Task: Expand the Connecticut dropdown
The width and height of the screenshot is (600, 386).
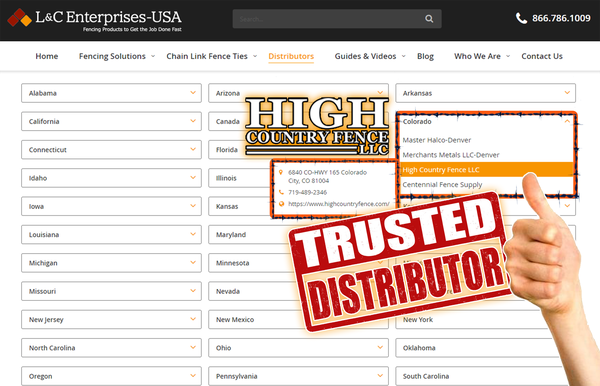Action: coord(111,150)
